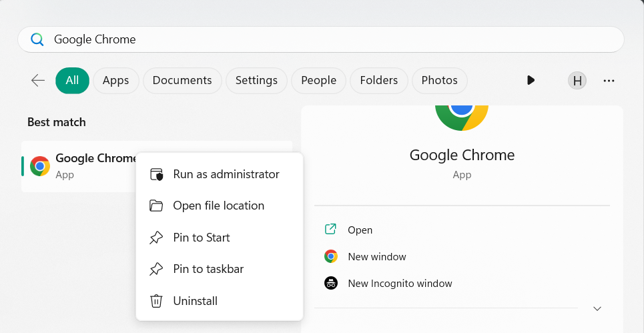The image size is (644, 333).
Task: Click the Google Chrome icon in Best match
Action: (x=40, y=166)
